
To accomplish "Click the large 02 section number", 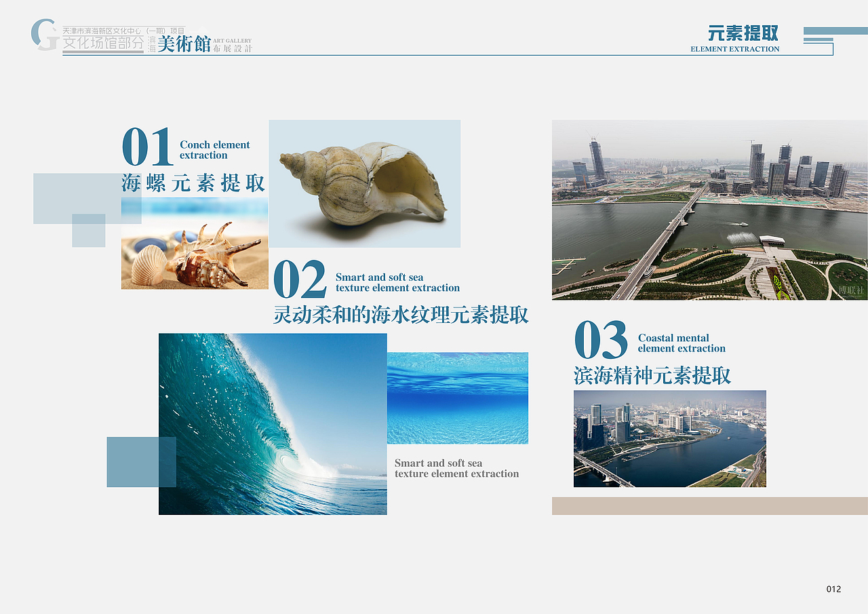I will click(x=300, y=280).
